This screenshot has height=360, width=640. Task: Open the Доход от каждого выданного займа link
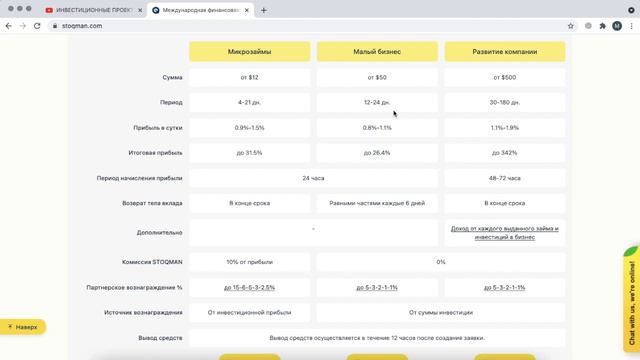click(505, 233)
